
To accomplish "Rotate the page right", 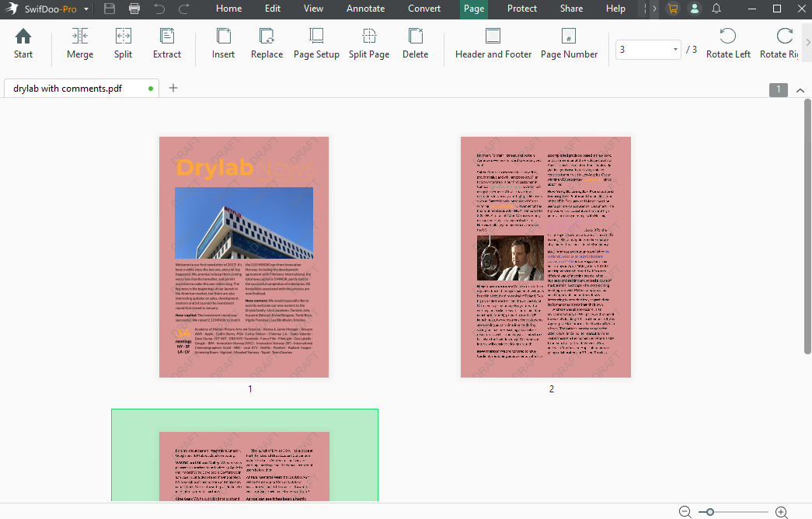I will point(779,43).
